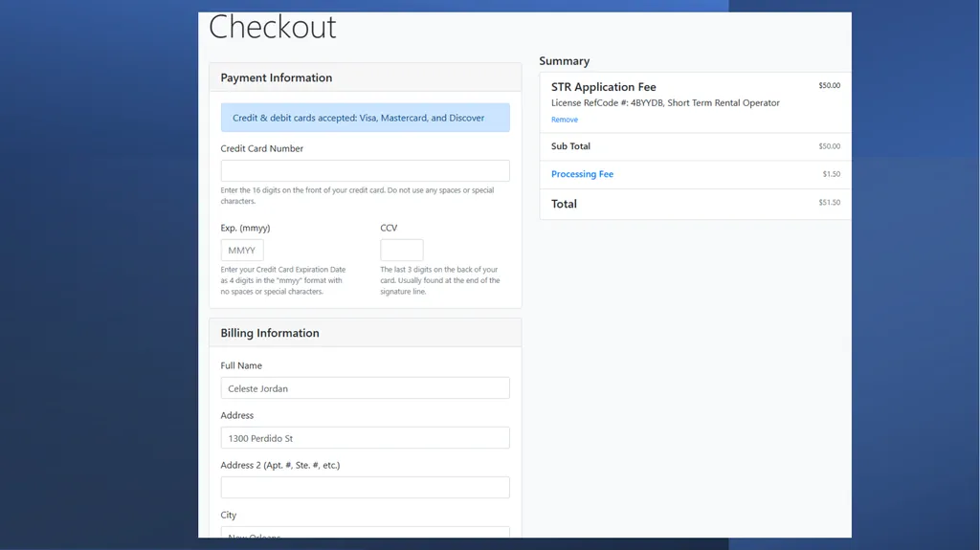
Task: Click the Sub Total label
Action: 570,146
